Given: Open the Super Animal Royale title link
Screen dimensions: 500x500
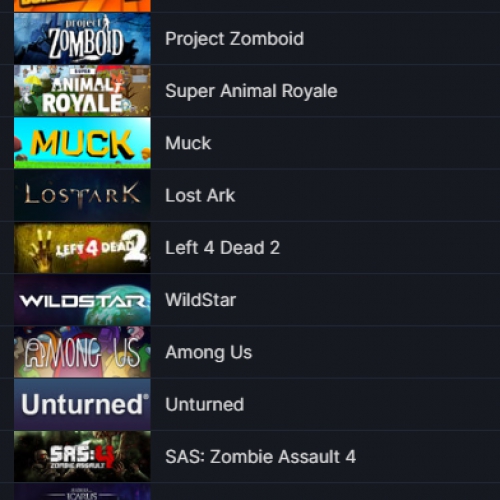Looking at the screenshot, I should click(x=251, y=91).
